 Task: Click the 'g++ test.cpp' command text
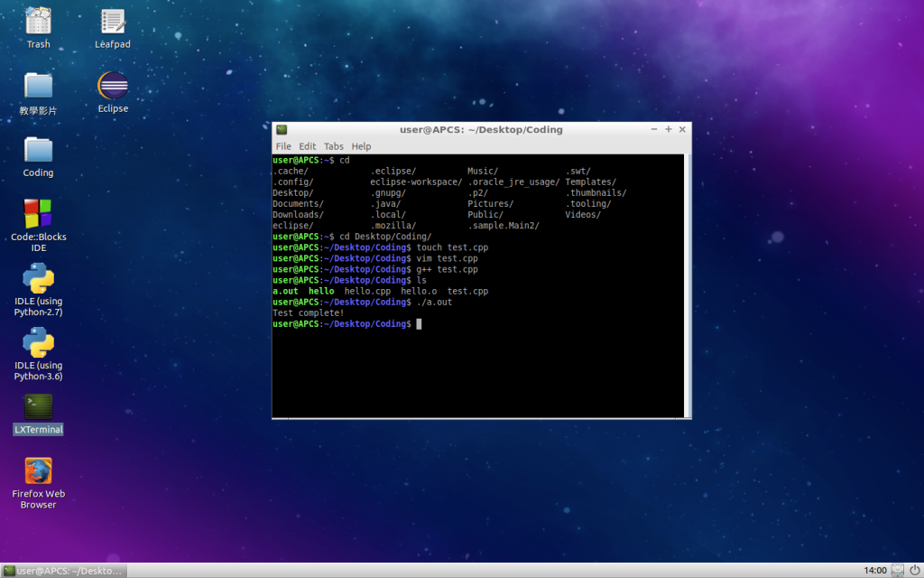[448, 269]
